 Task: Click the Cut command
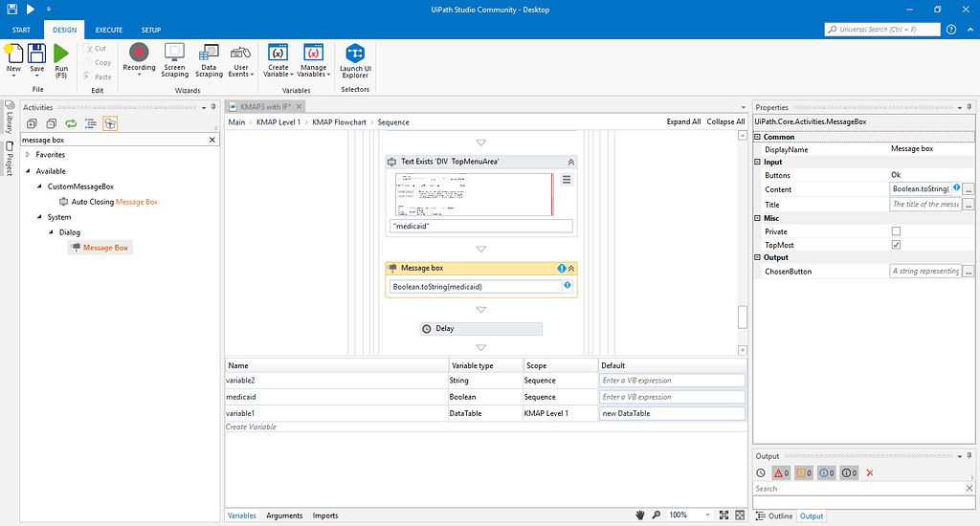point(97,48)
